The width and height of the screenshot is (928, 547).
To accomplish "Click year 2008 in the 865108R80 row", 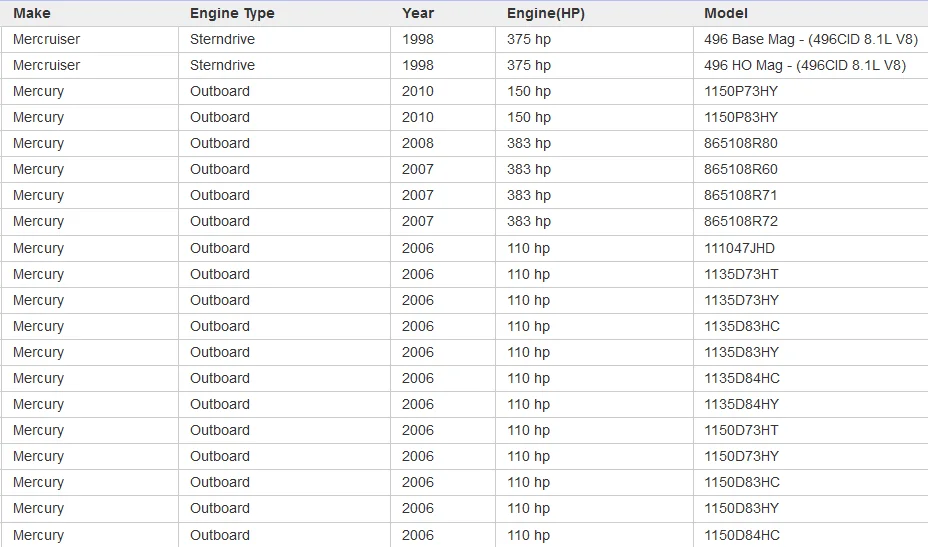I will 418,143.
